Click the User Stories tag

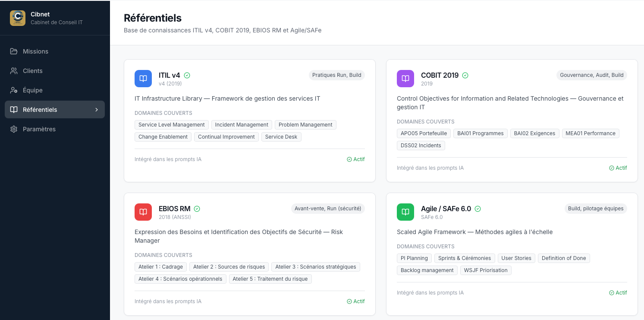516,258
